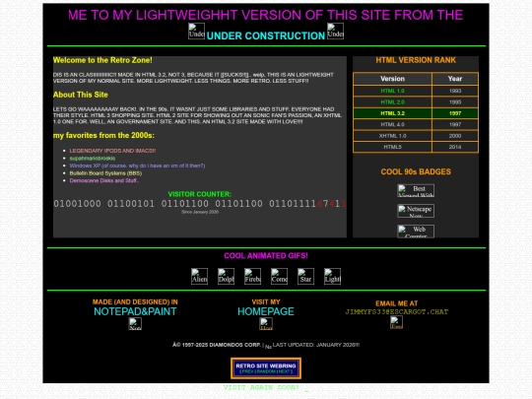Click the About This Site heading

(81, 95)
